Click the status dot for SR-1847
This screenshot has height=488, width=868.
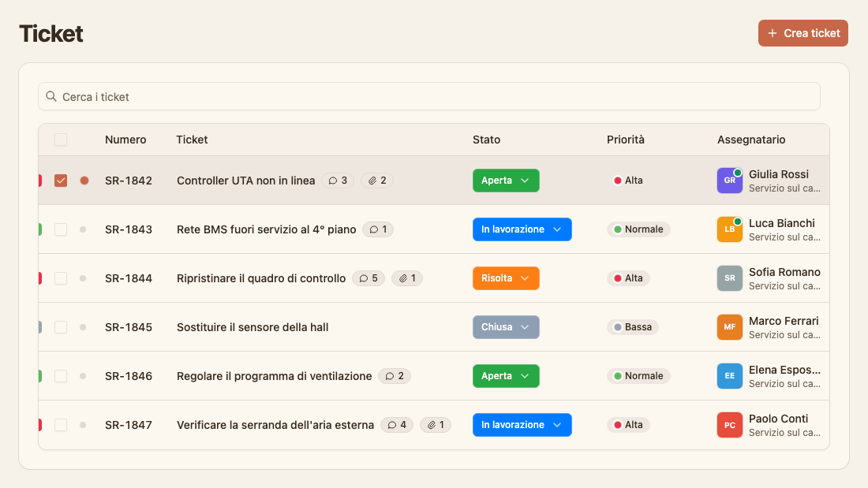pyautogui.click(x=83, y=425)
